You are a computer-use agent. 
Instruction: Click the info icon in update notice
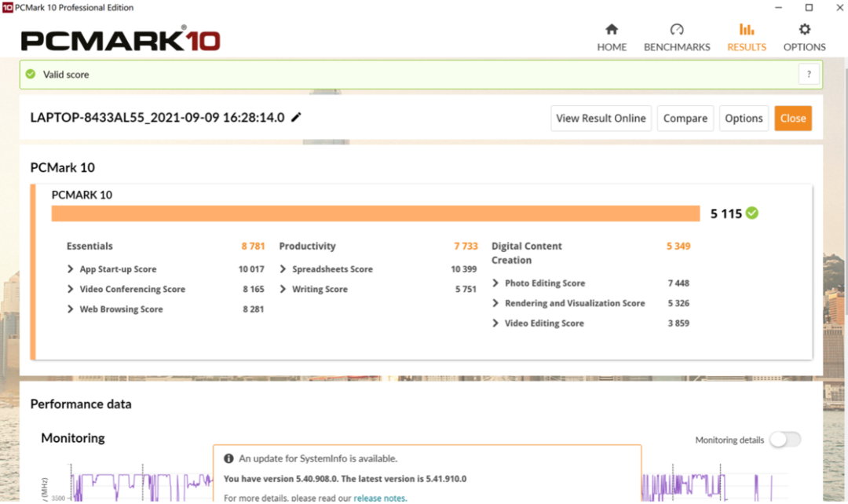click(228, 458)
